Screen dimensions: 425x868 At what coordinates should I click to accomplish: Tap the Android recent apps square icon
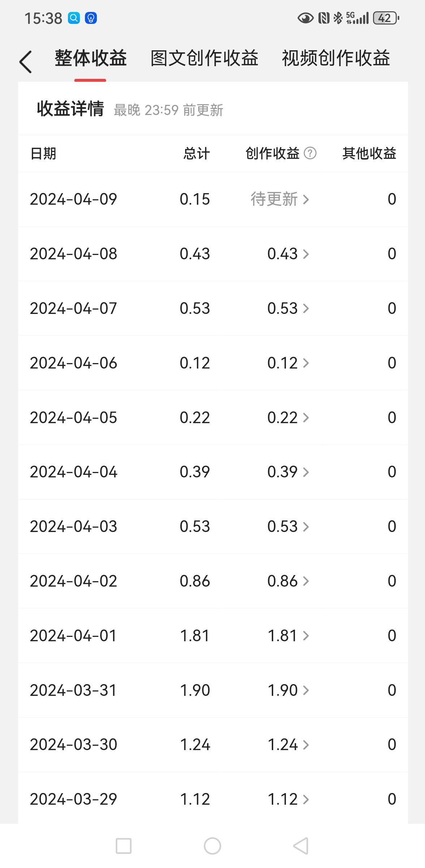click(123, 846)
